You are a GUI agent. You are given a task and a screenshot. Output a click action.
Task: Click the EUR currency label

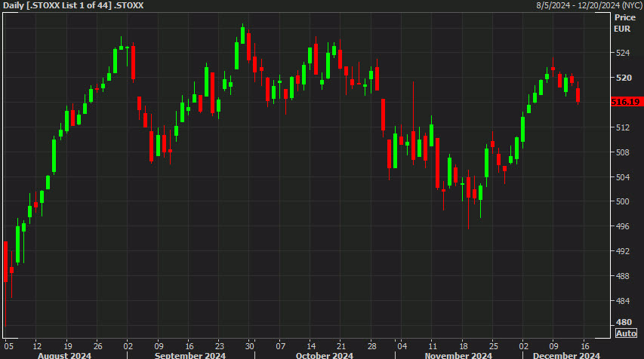click(x=622, y=29)
